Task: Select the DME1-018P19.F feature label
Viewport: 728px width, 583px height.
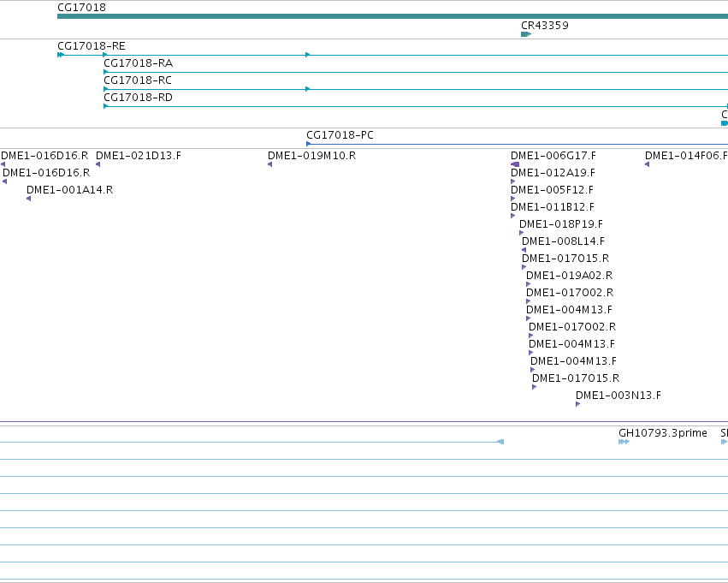Action: point(561,224)
